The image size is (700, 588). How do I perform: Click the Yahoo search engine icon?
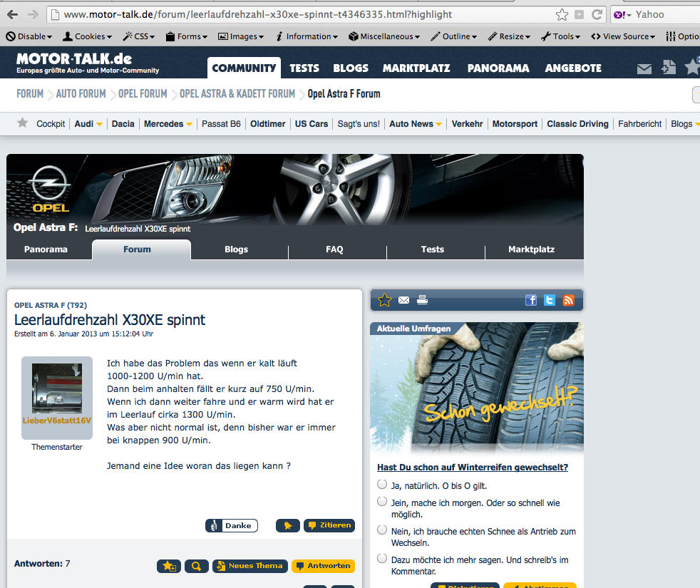(x=619, y=15)
